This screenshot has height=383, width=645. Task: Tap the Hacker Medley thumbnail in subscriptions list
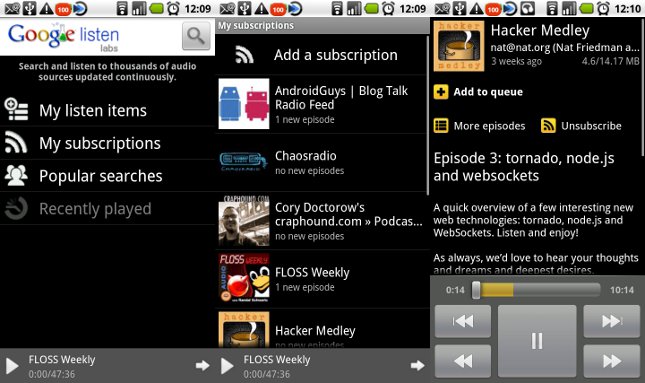(x=244, y=330)
